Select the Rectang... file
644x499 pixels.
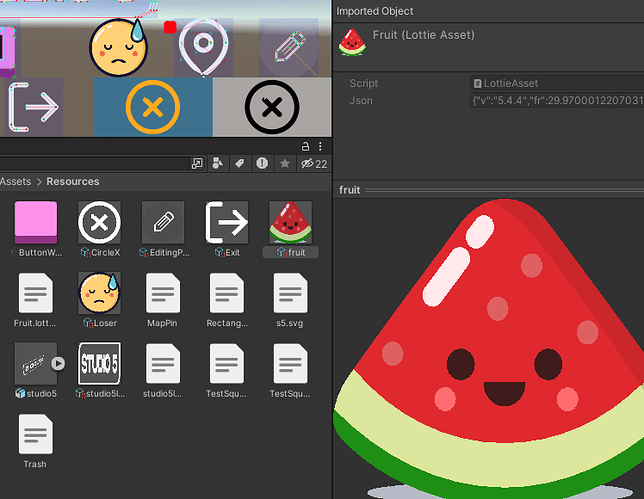[227, 293]
